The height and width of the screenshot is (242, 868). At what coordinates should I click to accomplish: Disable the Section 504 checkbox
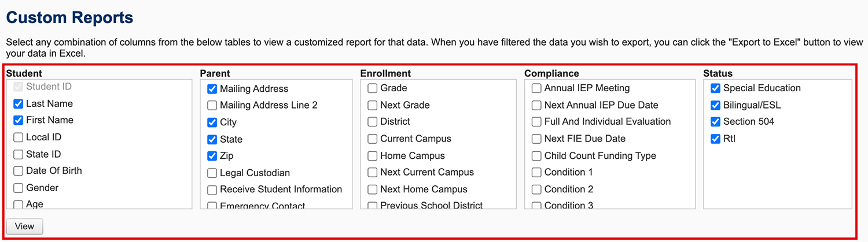[716, 122]
